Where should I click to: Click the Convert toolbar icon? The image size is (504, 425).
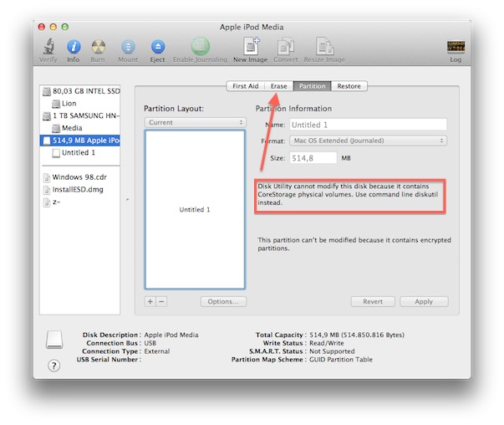285,46
